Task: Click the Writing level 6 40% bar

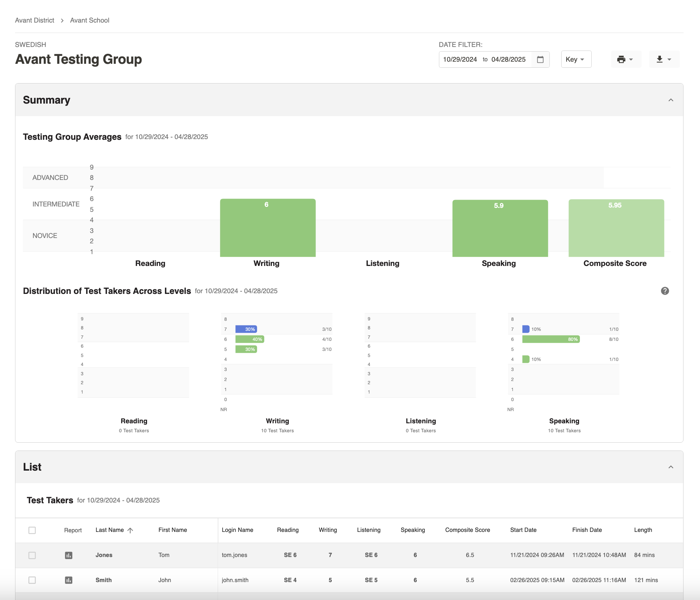Action: point(250,339)
